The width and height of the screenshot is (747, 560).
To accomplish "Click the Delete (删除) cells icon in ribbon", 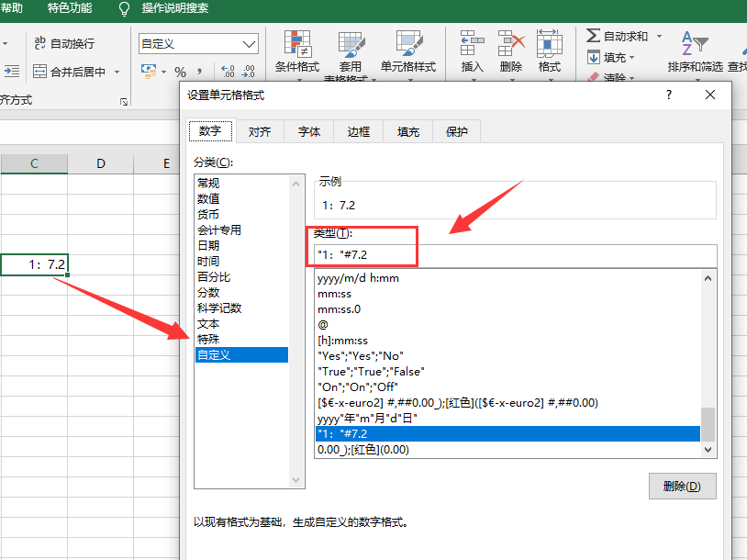I will click(511, 44).
